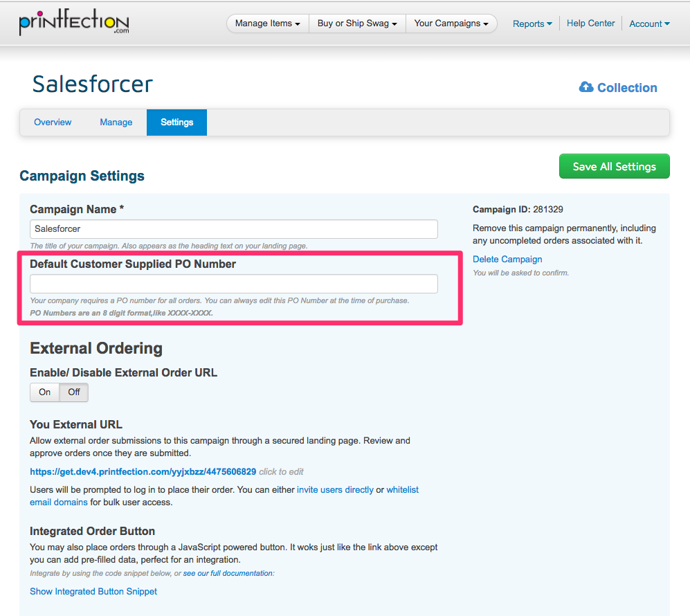Switch to the Overview tab
This screenshot has width=690, height=616.
click(53, 123)
